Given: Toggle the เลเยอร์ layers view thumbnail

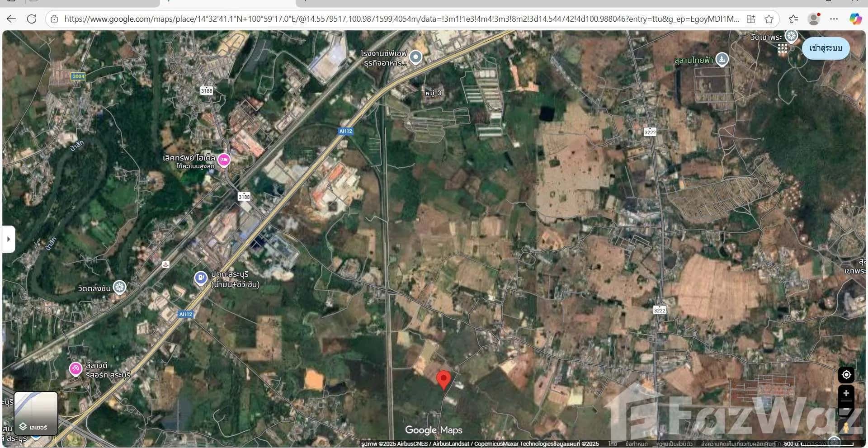Looking at the screenshot, I should (x=36, y=413).
